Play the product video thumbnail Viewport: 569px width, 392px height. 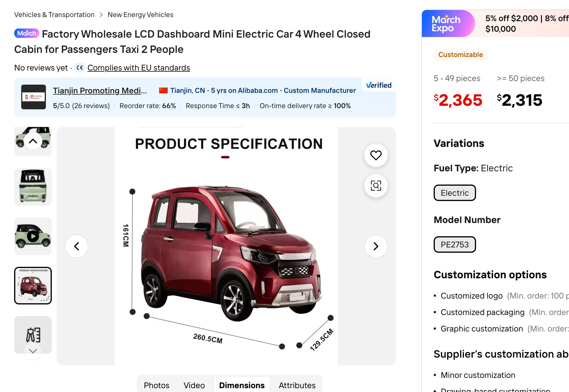33,236
